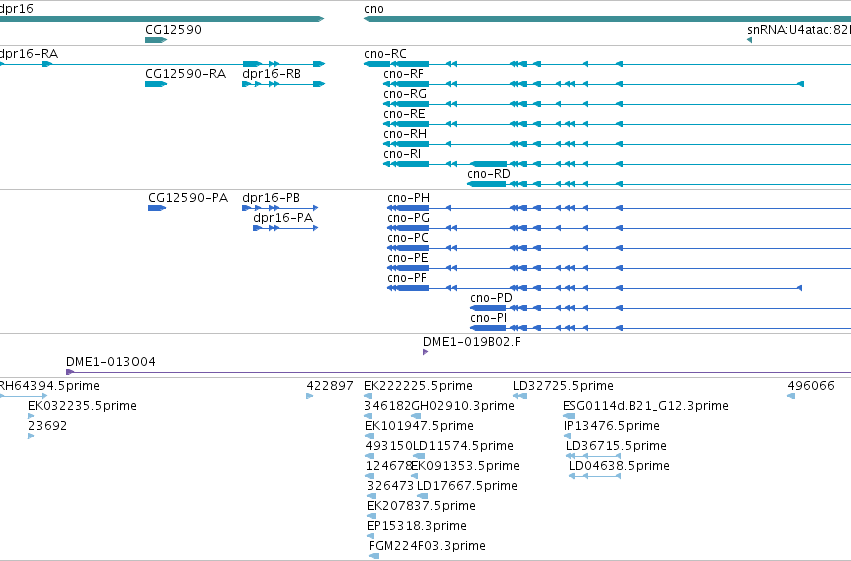This screenshot has width=851, height=561.
Task: Select the dpr16-PA protein feature
Action: (285, 228)
